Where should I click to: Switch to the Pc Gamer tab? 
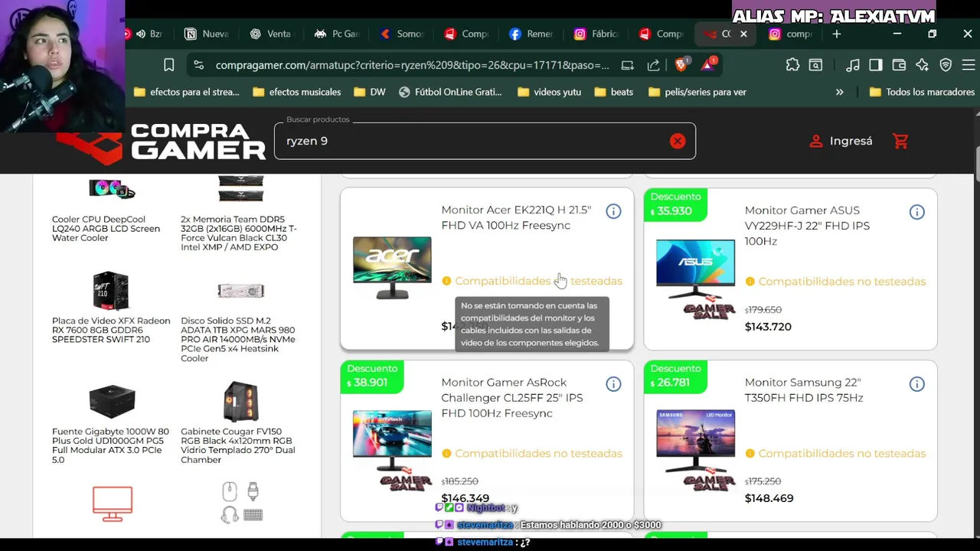click(x=337, y=34)
